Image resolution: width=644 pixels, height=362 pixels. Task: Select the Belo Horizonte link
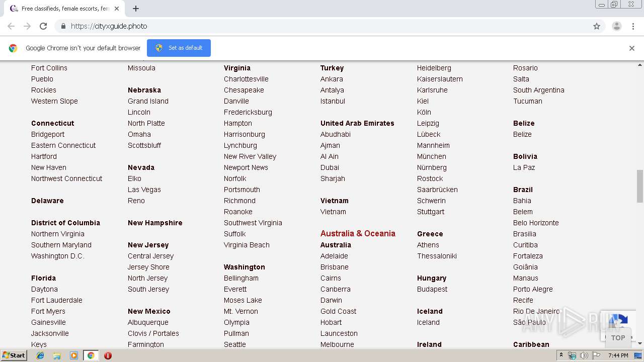(536, 223)
